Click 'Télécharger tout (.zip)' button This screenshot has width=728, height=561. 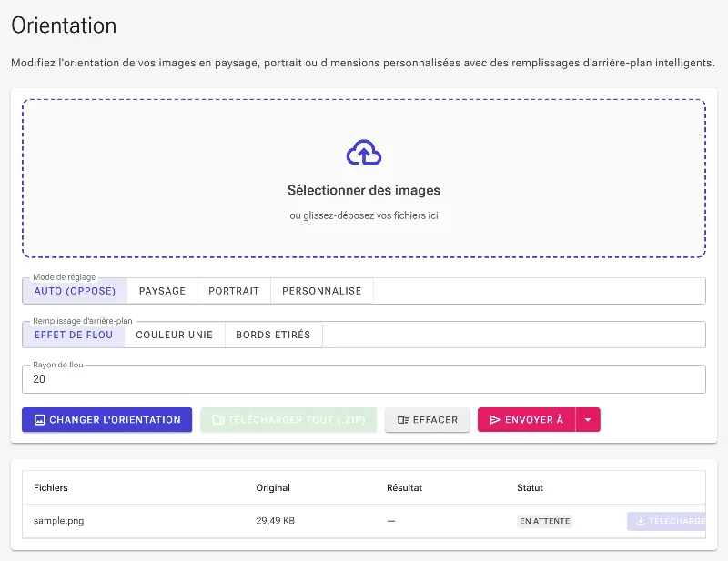pos(288,419)
